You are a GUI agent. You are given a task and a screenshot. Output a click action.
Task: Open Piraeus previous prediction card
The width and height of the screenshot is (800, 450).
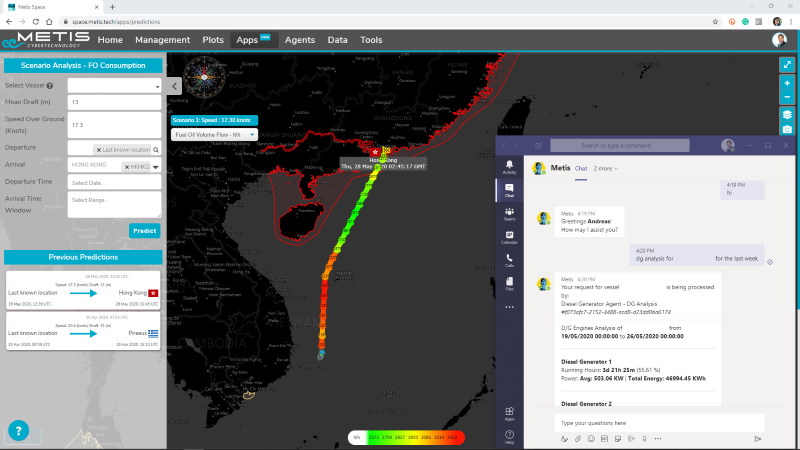click(x=83, y=331)
